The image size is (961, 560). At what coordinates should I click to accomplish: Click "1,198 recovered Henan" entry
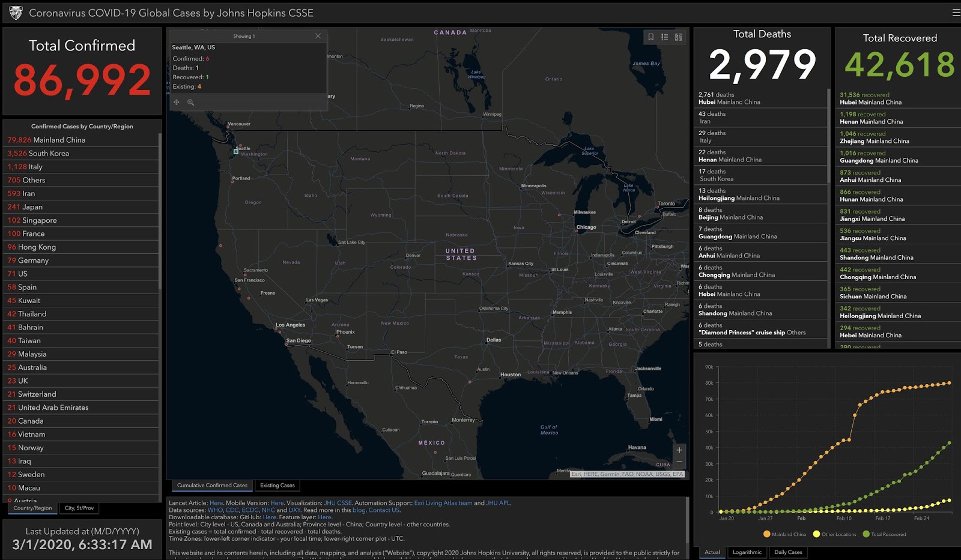coord(898,118)
